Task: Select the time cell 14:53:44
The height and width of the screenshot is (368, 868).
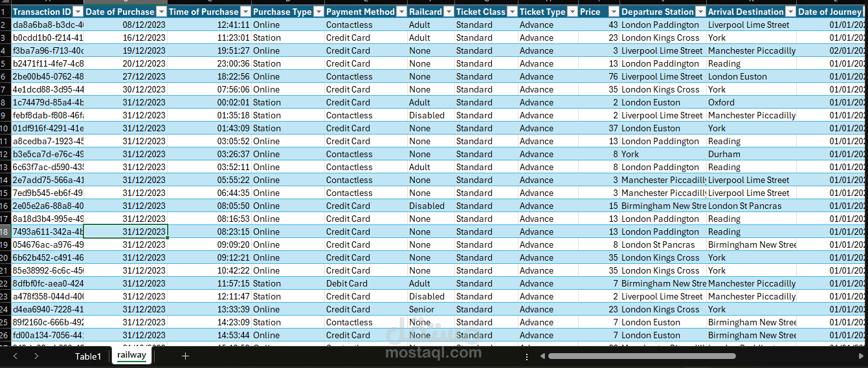Action: (x=209, y=335)
